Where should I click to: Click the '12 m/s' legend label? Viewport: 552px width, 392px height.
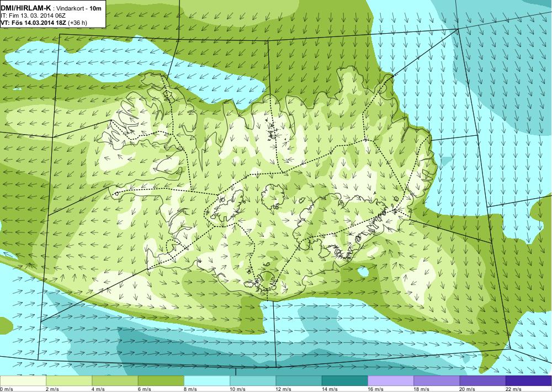click(x=284, y=389)
